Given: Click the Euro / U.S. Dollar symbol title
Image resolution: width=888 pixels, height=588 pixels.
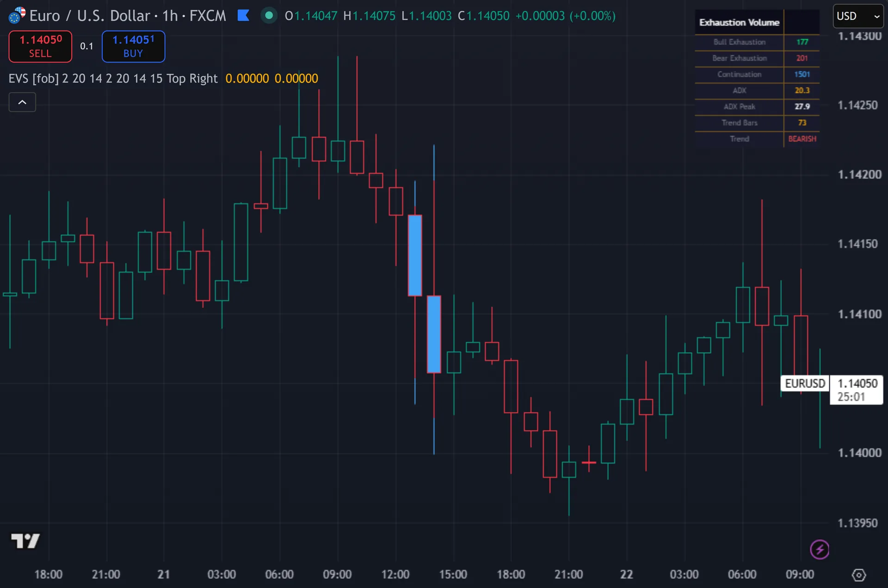Looking at the screenshot, I should coord(91,16).
